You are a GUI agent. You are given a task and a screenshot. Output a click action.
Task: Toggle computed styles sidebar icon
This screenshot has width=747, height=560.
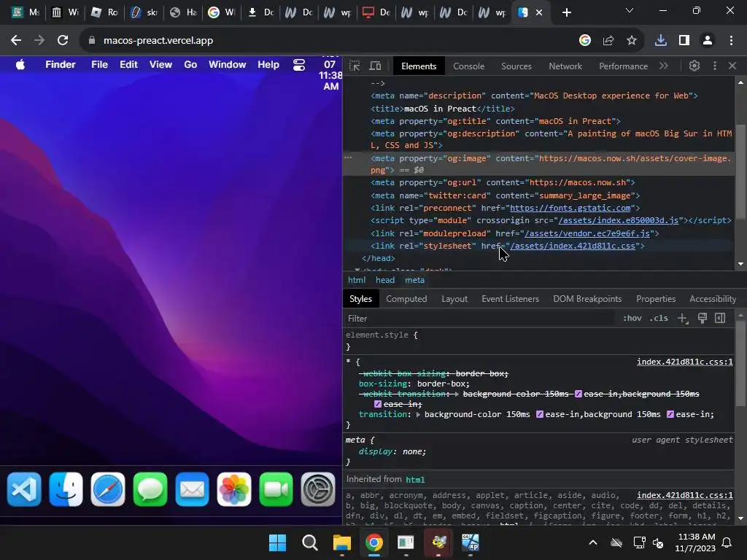pos(720,318)
